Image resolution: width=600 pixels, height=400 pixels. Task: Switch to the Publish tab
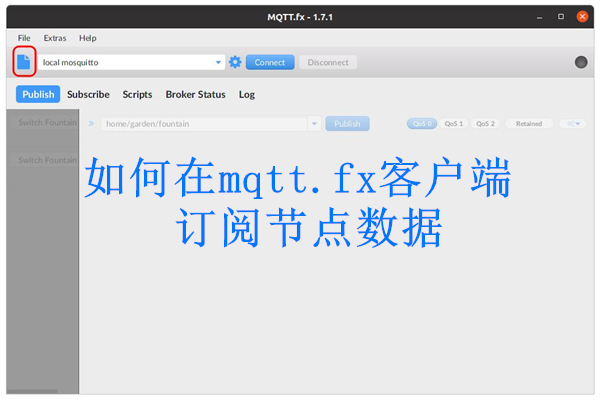pos(38,94)
